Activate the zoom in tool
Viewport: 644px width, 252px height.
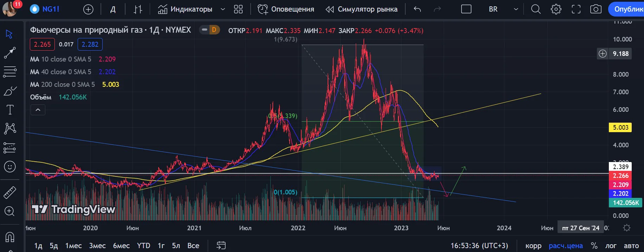(9, 211)
